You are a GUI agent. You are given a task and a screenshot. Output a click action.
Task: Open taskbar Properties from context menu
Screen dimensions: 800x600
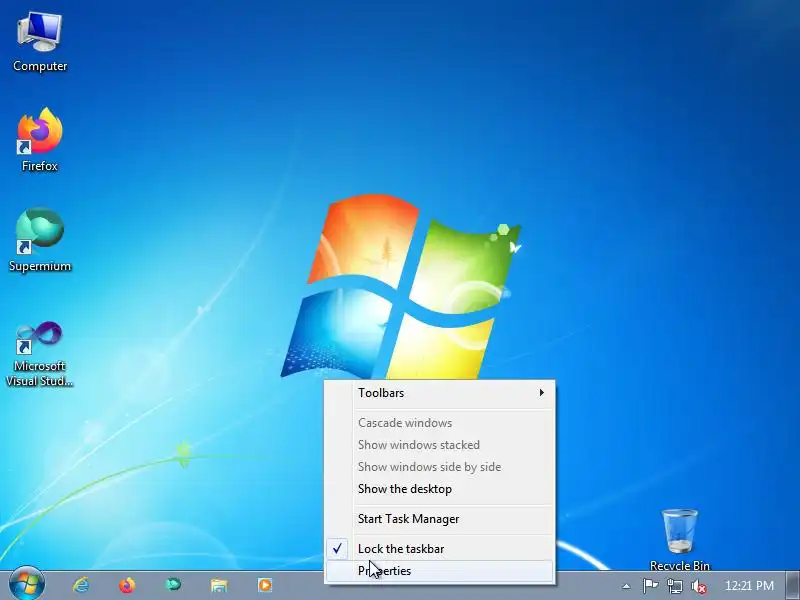click(x=440, y=571)
